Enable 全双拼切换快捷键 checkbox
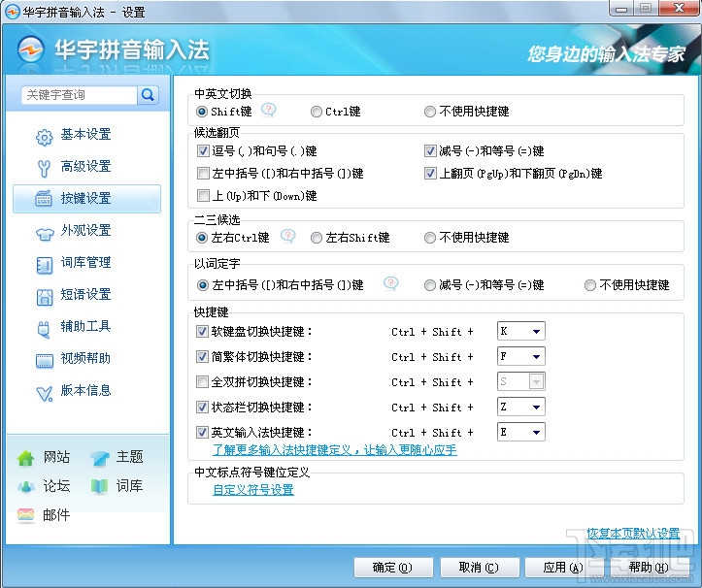The image size is (702, 588). pyautogui.click(x=202, y=381)
